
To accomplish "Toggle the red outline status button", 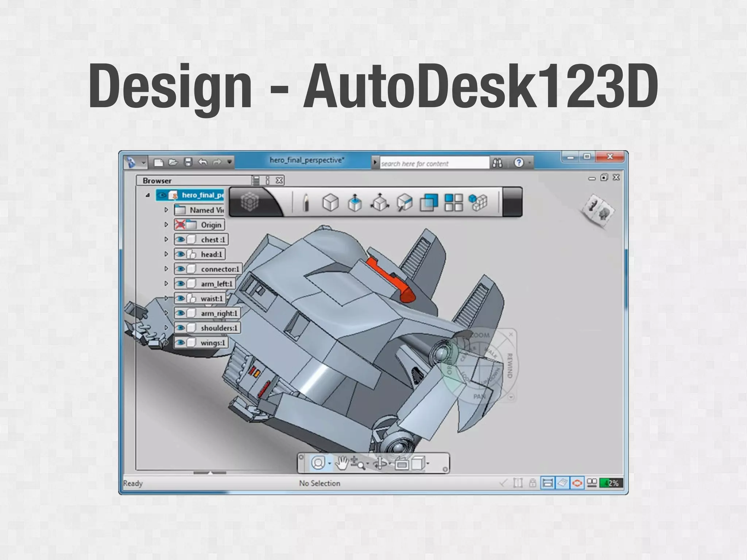I will click(577, 483).
